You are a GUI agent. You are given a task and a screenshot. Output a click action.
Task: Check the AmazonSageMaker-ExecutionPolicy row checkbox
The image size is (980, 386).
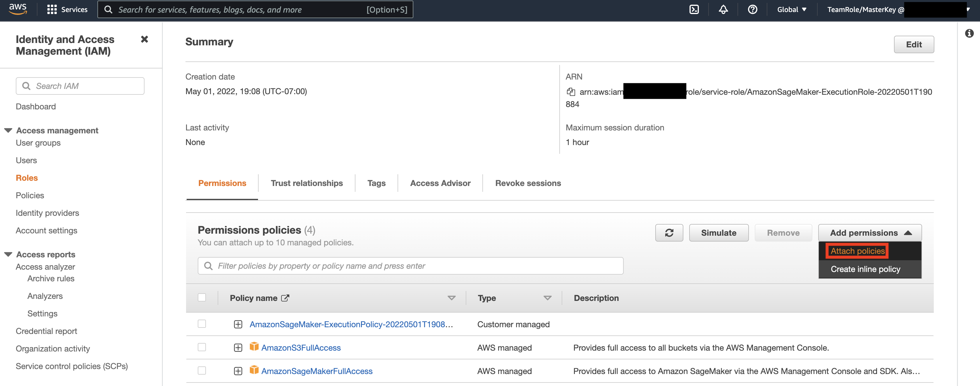(x=202, y=324)
